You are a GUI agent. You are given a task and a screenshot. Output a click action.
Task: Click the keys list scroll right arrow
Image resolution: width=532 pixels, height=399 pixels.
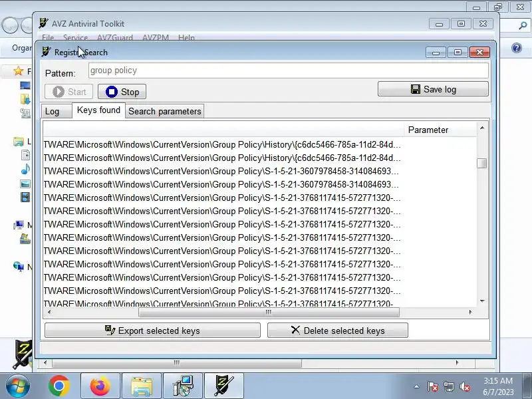[x=470, y=312]
